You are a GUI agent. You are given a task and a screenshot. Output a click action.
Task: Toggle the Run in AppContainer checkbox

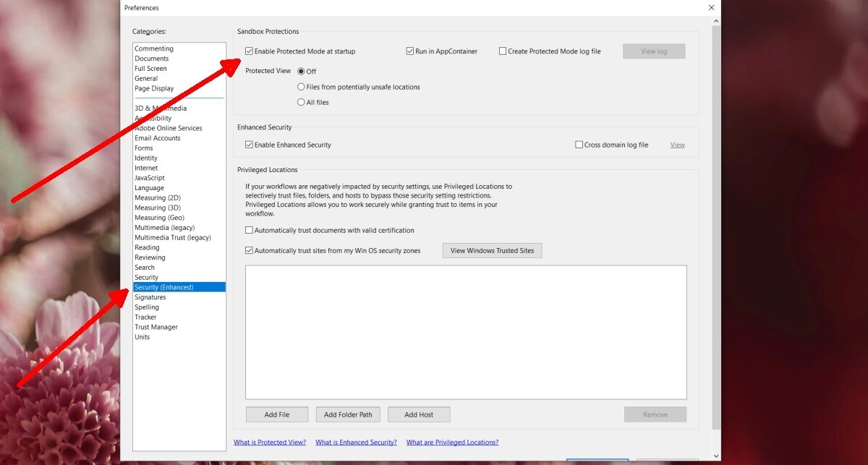point(410,51)
